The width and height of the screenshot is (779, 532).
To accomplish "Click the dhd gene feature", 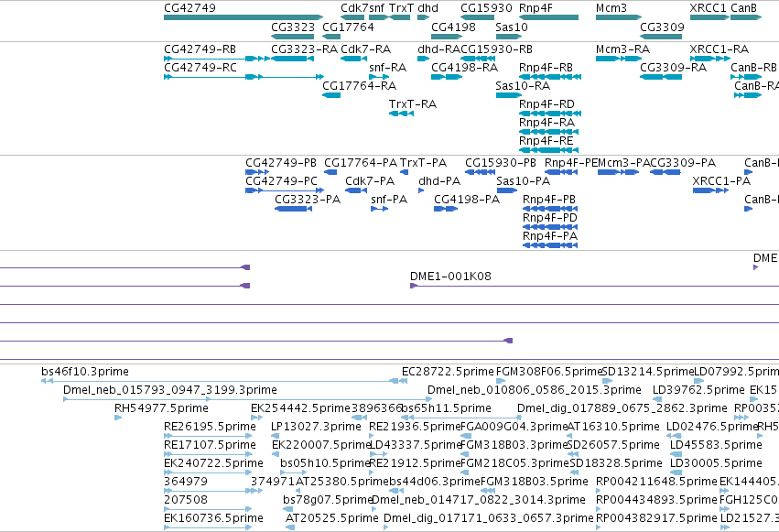I will (x=423, y=17).
